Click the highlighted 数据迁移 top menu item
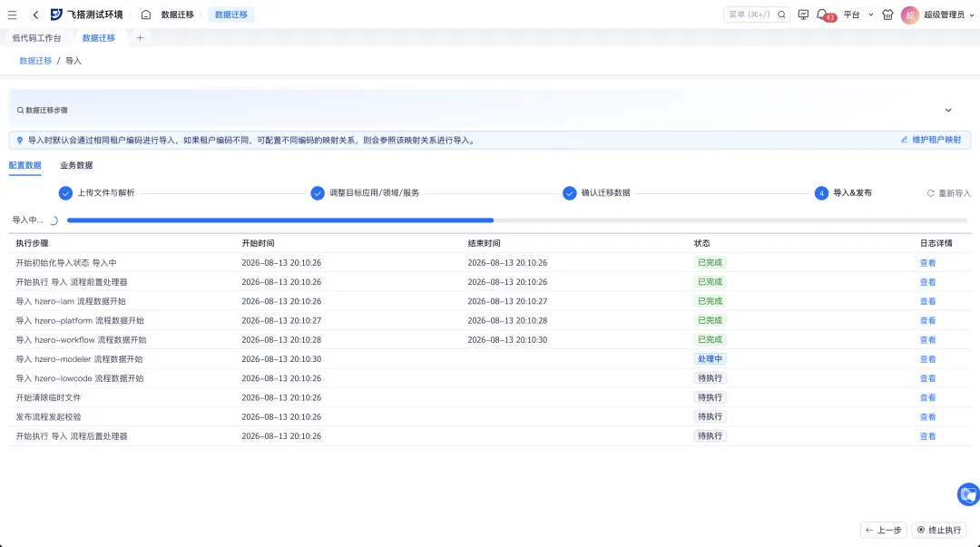The height and width of the screenshot is (547, 980). coord(231,15)
